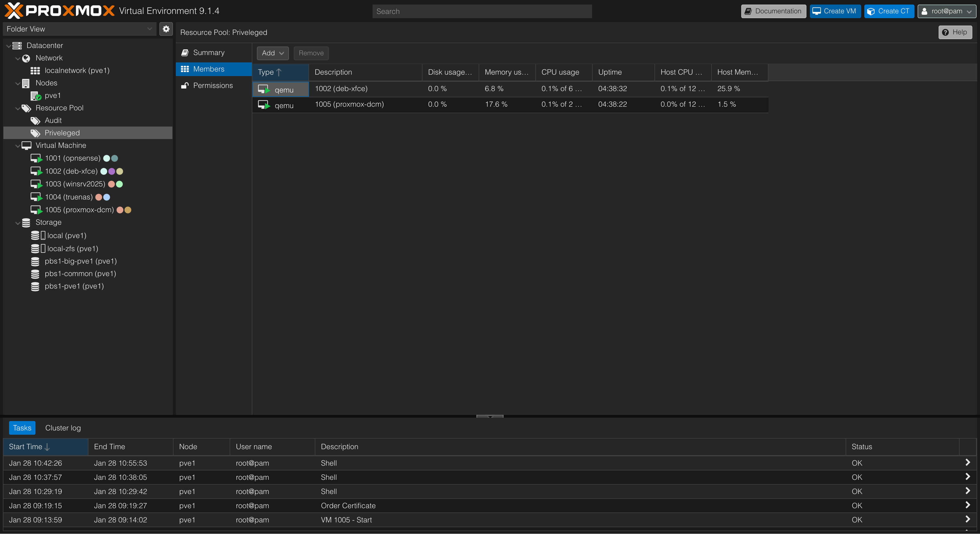The height and width of the screenshot is (534, 980).
Task: Open details arrow for Order Certificate task
Action: pyautogui.click(x=968, y=505)
